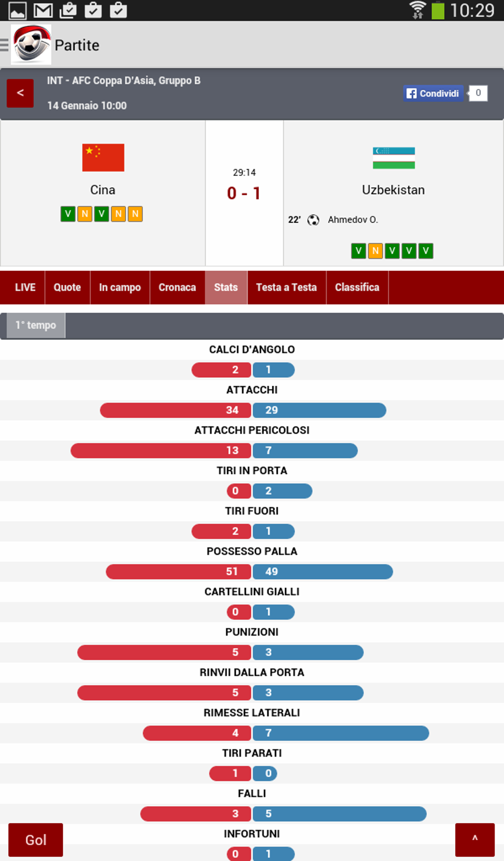Screen dimensions: 504x861
Task: Share match via Condividi Facebook button
Action: (x=433, y=93)
